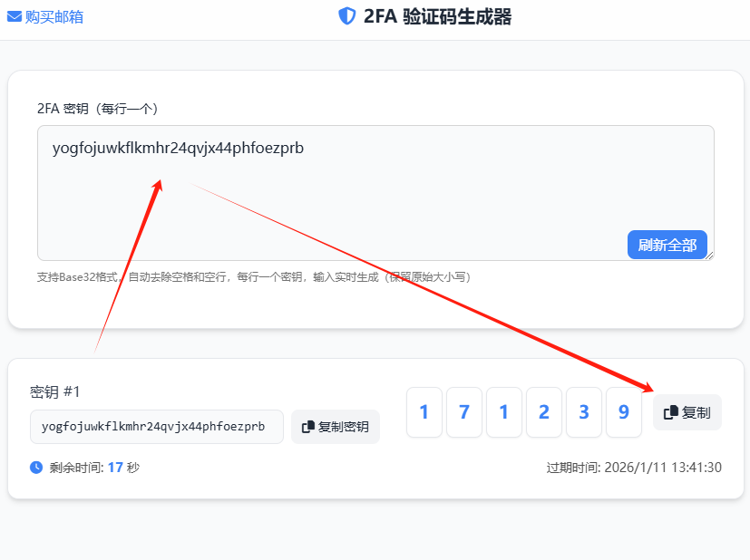
Task: Click the 17 秒 remaining time countdown
Action: coord(122,468)
